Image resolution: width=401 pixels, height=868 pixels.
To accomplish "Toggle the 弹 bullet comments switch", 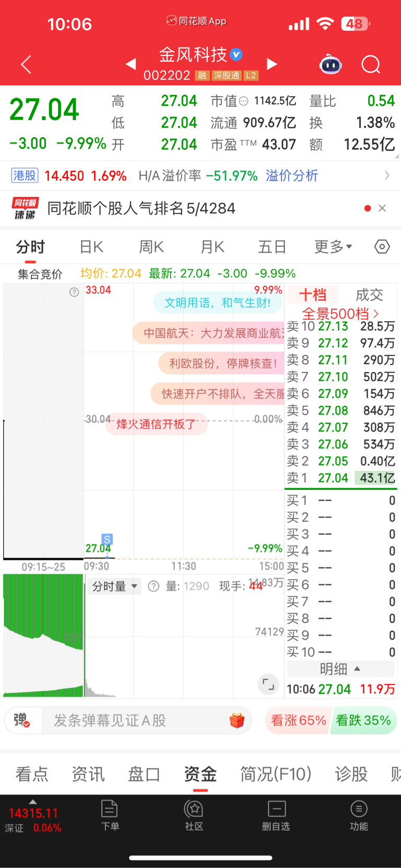I will click(x=22, y=720).
